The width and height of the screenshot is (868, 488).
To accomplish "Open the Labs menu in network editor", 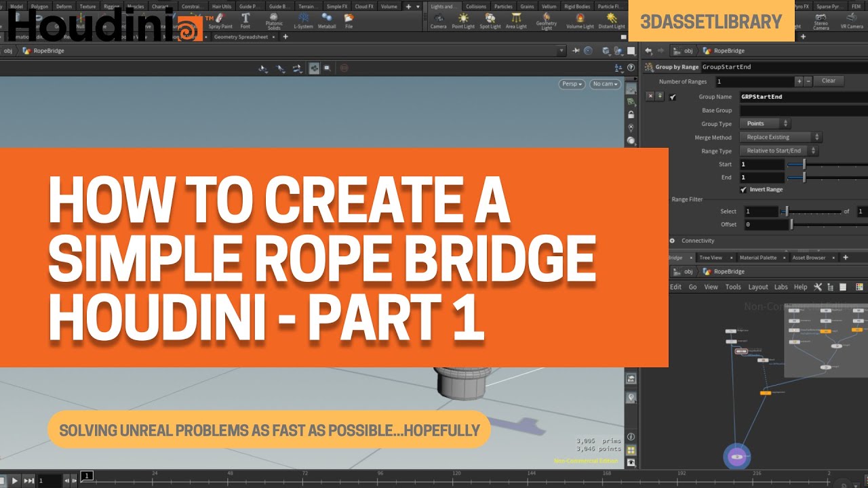I will 781,287.
